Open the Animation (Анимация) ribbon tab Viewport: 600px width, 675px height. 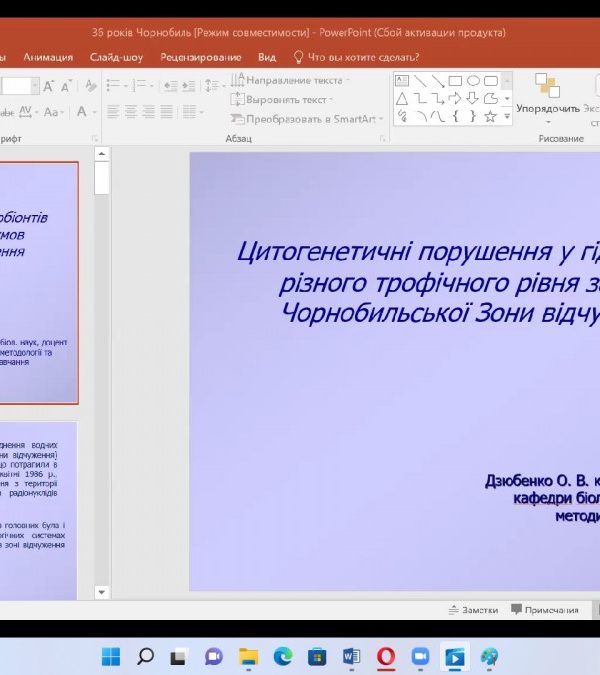point(48,57)
